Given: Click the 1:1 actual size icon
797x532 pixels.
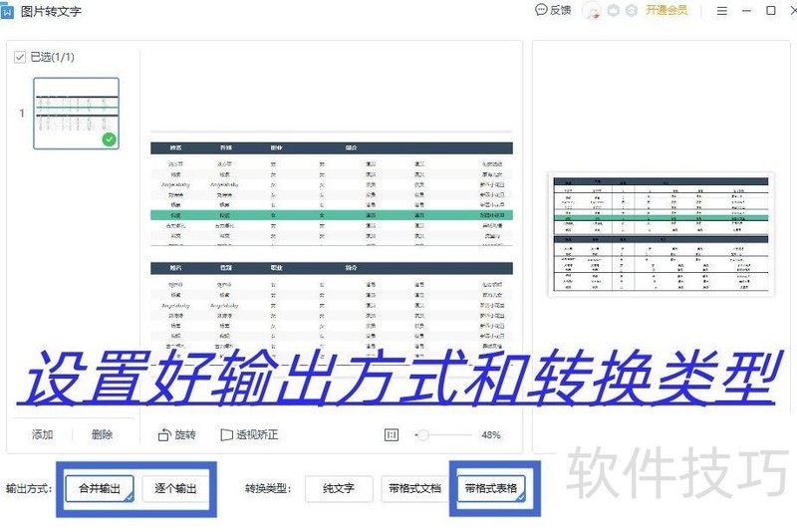Looking at the screenshot, I should 392,435.
